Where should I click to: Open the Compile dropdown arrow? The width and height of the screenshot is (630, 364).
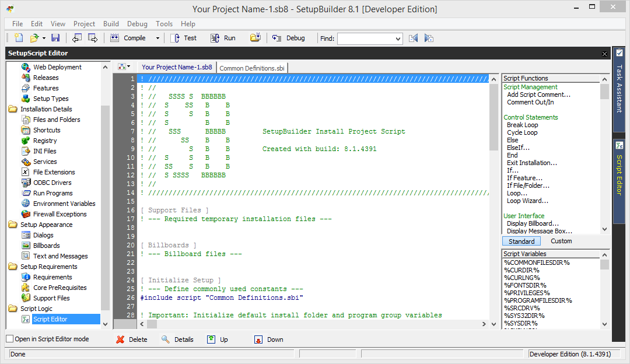click(157, 38)
